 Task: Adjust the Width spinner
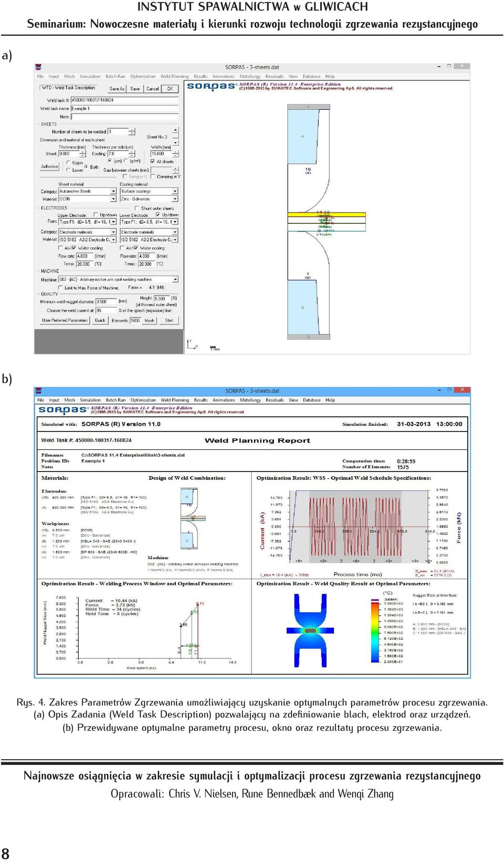coord(175,154)
